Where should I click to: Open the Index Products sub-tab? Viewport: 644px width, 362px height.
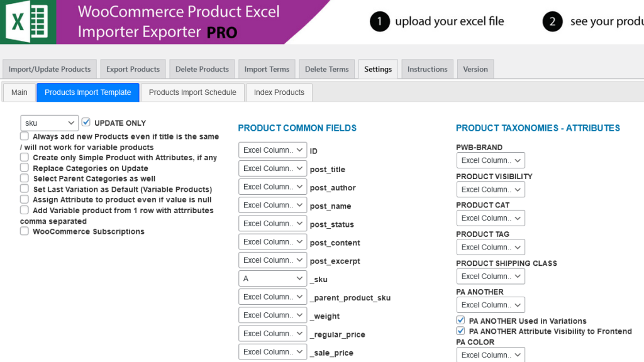click(x=279, y=92)
